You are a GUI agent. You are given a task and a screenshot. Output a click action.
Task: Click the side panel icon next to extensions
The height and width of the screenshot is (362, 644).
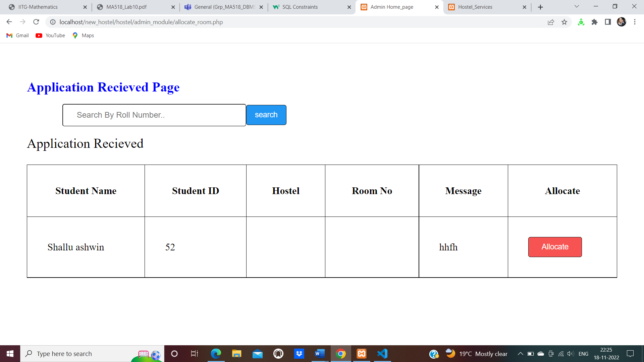pyautogui.click(x=608, y=22)
